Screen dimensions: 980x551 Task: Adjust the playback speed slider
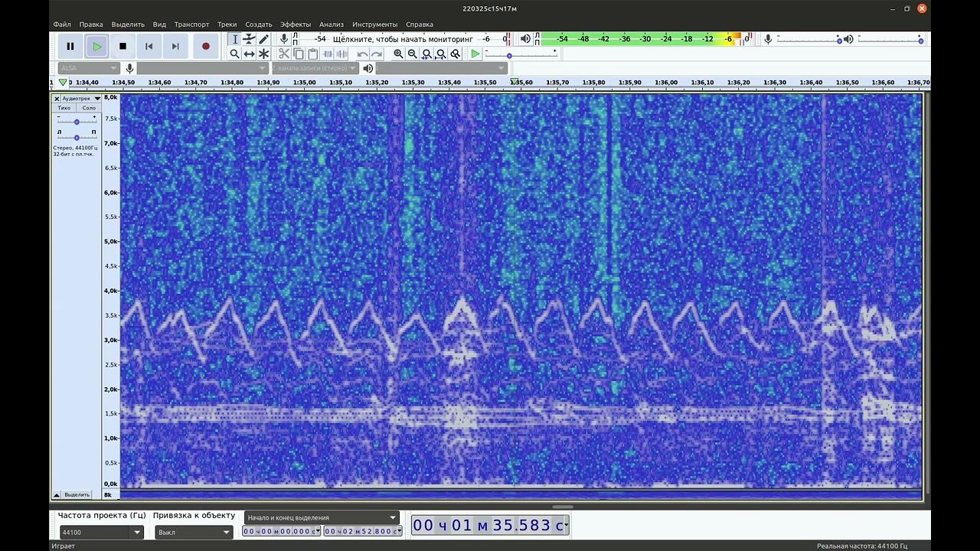[x=521, y=55]
